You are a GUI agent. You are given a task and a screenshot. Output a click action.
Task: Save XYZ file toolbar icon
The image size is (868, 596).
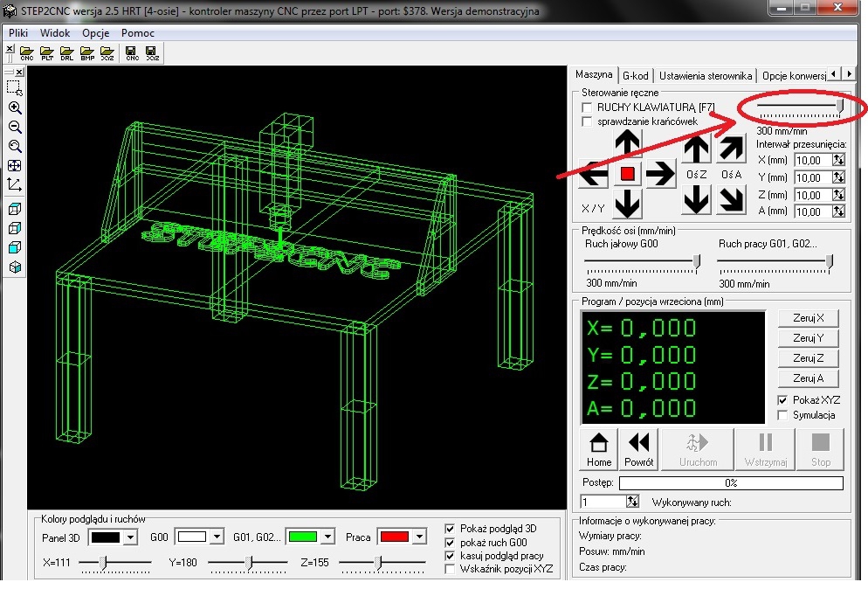point(152,53)
